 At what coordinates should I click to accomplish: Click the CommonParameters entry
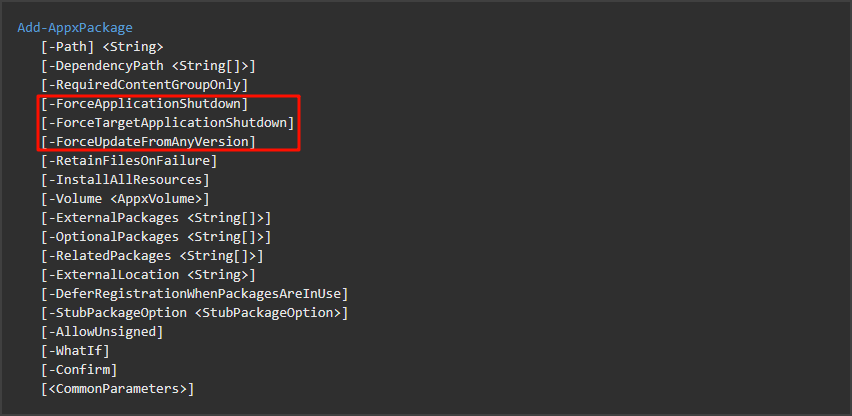[117, 389]
